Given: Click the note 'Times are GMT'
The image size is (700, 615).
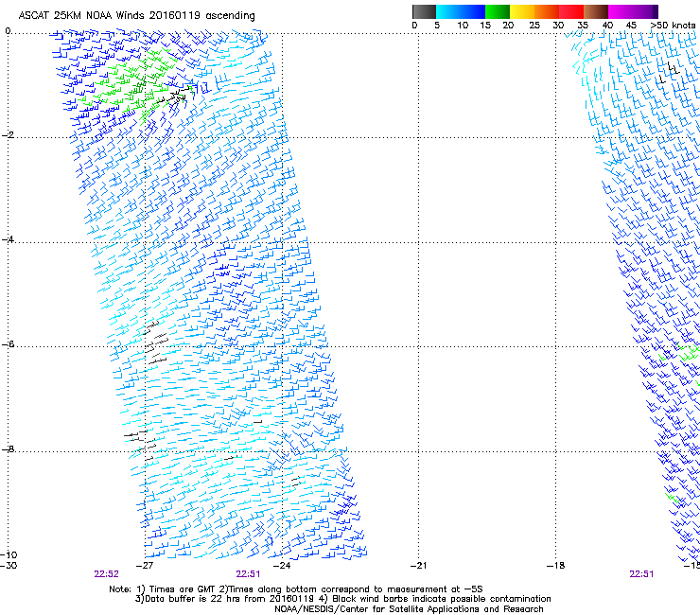Looking at the screenshot, I should [x=182, y=589].
